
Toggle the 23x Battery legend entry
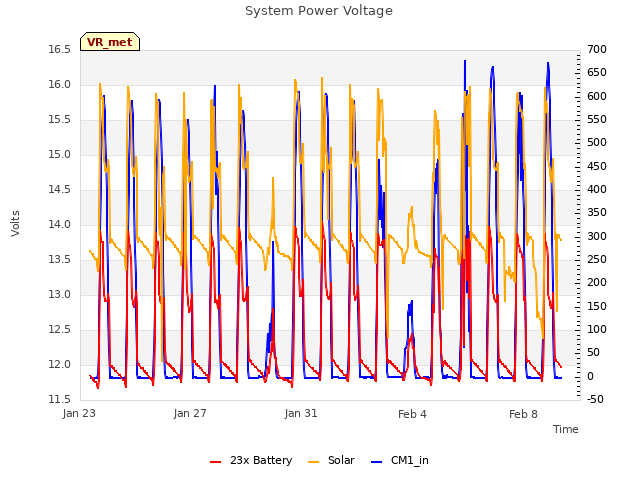point(251,460)
